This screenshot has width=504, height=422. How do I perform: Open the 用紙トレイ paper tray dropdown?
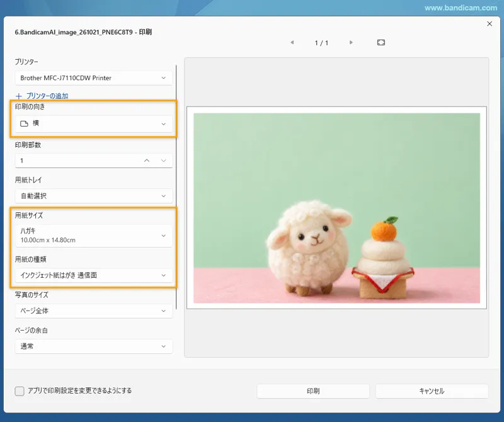point(93,196)
